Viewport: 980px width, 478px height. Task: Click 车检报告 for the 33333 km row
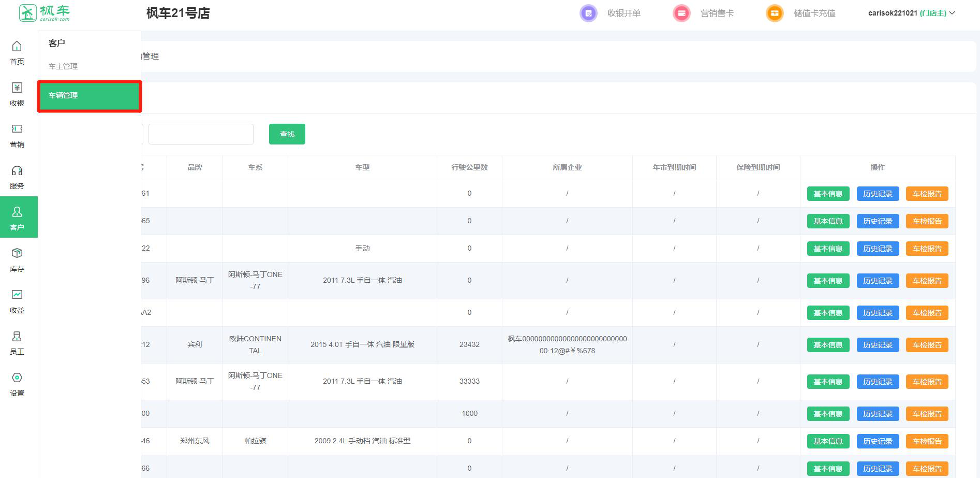927,382
